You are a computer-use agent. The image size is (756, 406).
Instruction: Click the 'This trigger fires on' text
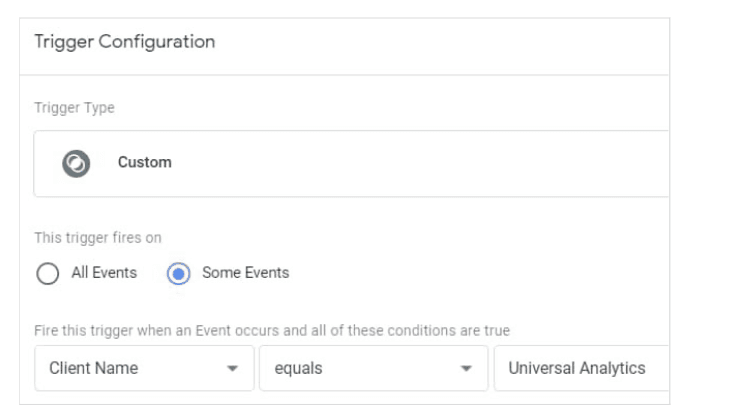(97, 238)
